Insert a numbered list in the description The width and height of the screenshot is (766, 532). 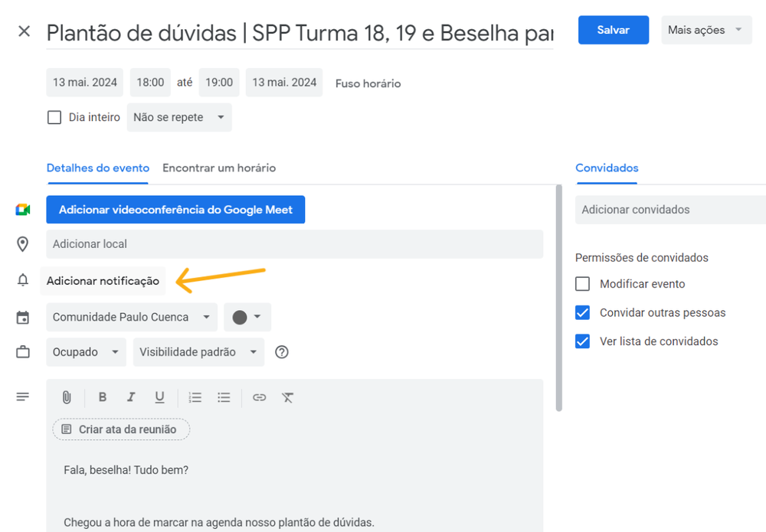(195, 397)
